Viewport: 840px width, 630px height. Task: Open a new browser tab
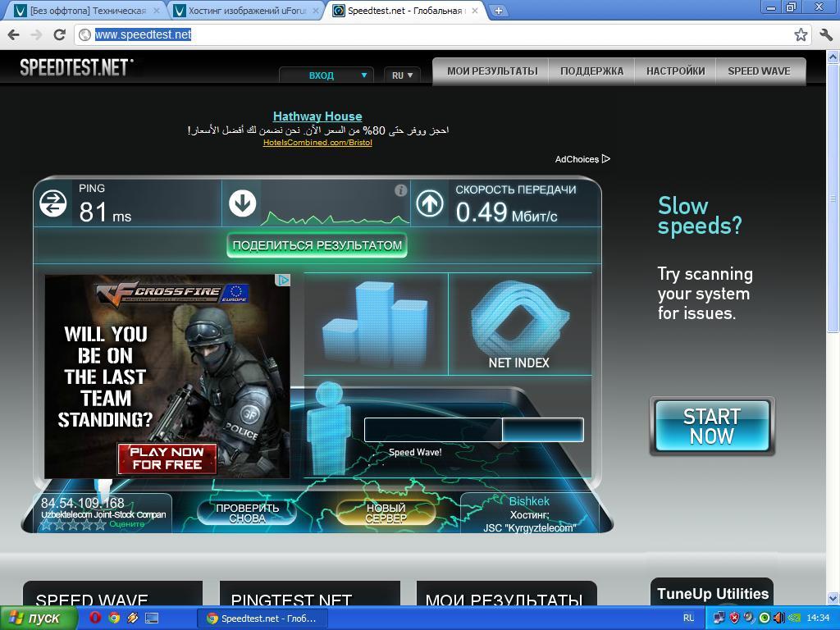point(498,11)
